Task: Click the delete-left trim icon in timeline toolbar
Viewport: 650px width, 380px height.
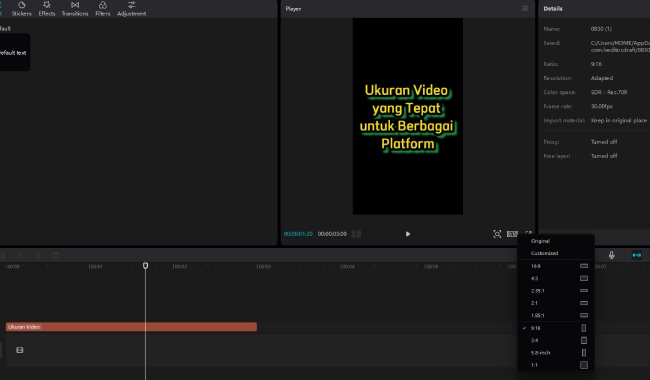Action: [20, 255]
